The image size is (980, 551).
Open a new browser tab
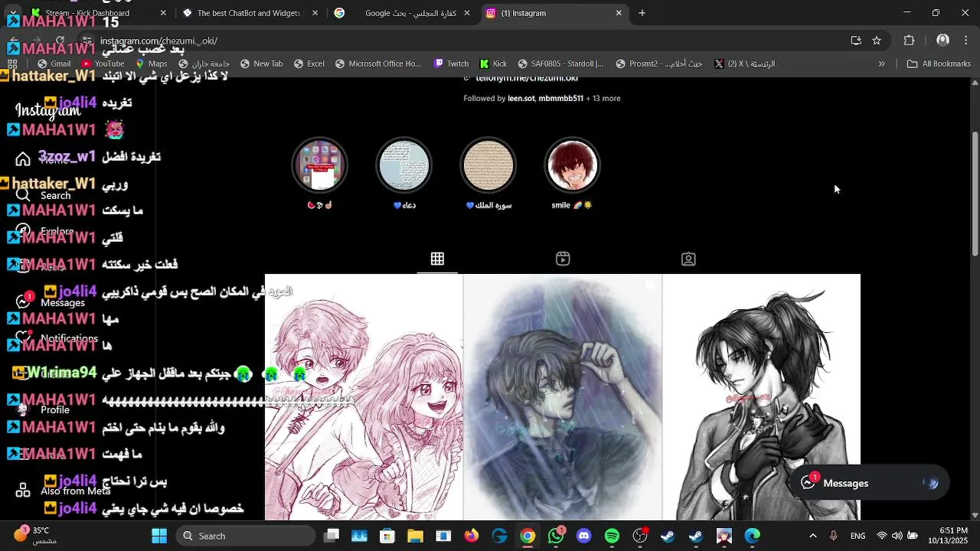click(x=642, y=13)
